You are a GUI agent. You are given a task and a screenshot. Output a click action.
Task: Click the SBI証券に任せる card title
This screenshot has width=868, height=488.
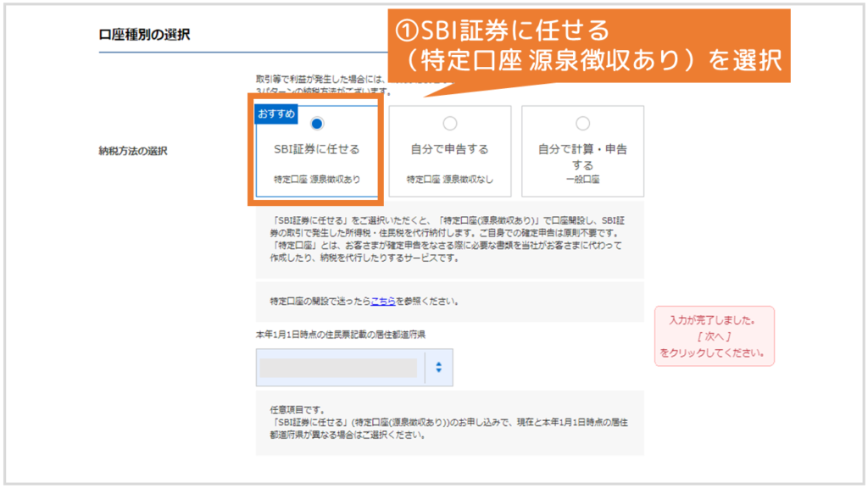tap(317, 149)
